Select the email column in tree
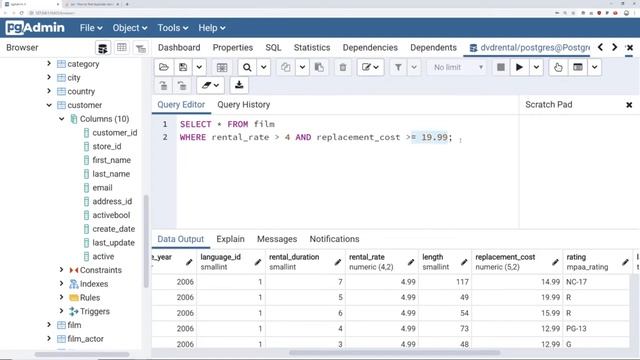Screen dimensions: 640x360 (x=102, y=188)
